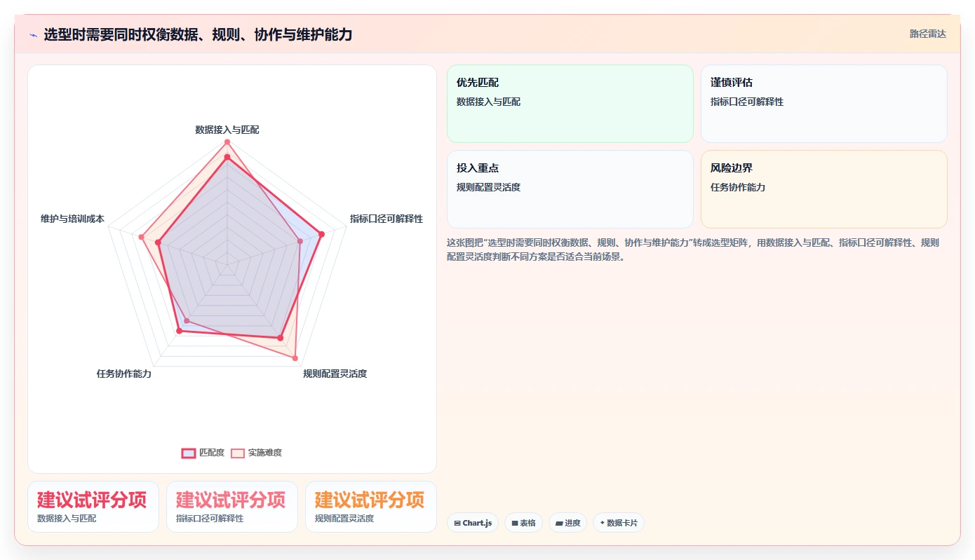The width and height of the screenshot is (975, 560).
Task: Click the 表格 chip
Action: click(523, 523)
